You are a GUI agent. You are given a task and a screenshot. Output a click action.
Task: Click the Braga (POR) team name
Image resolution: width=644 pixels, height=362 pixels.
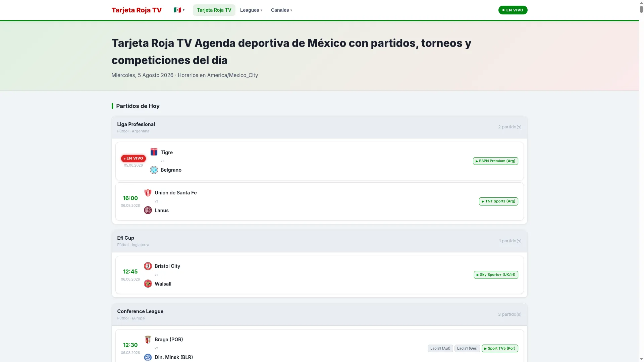click(169, 340)
